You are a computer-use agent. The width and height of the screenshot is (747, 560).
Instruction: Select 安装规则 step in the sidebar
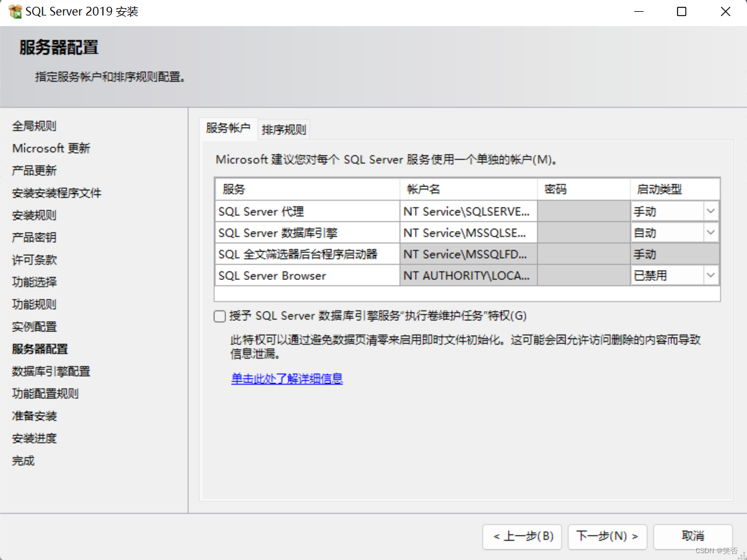click(x=34, y=216)
